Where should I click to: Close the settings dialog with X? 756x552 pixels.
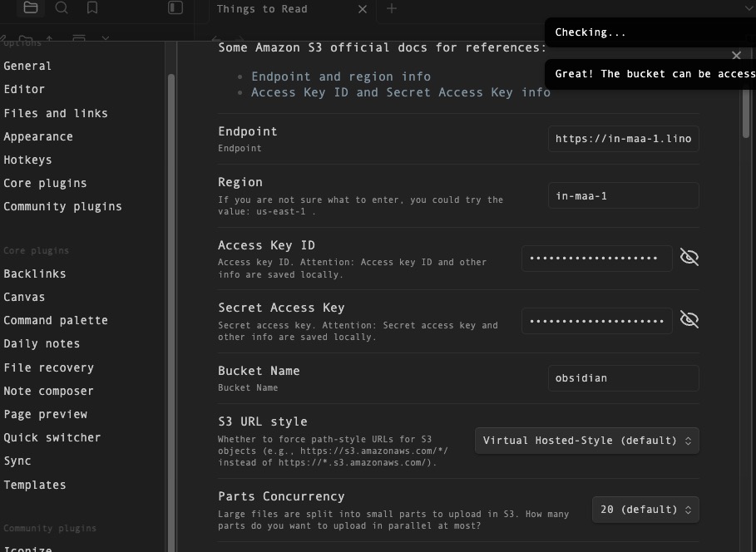(x=735, y=56)
